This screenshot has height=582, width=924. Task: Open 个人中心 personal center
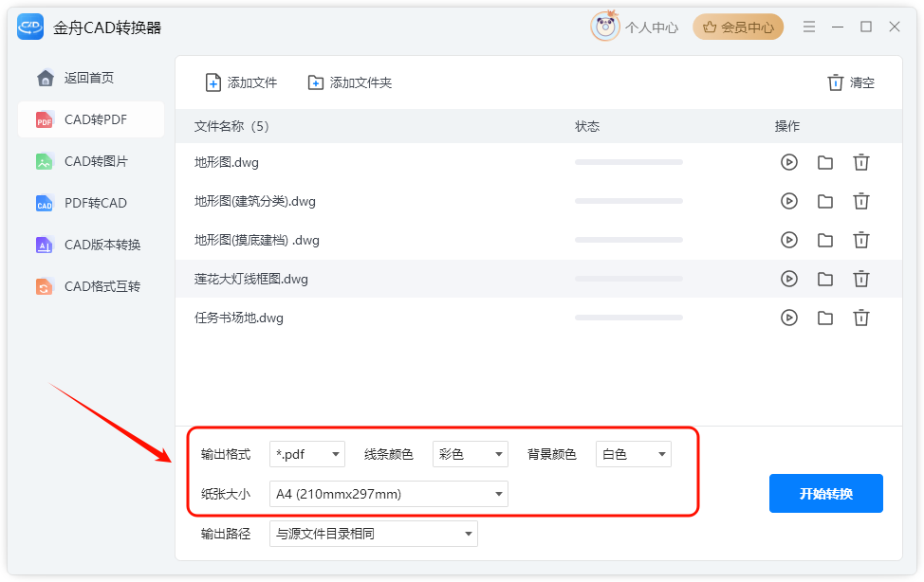(651, 27)
